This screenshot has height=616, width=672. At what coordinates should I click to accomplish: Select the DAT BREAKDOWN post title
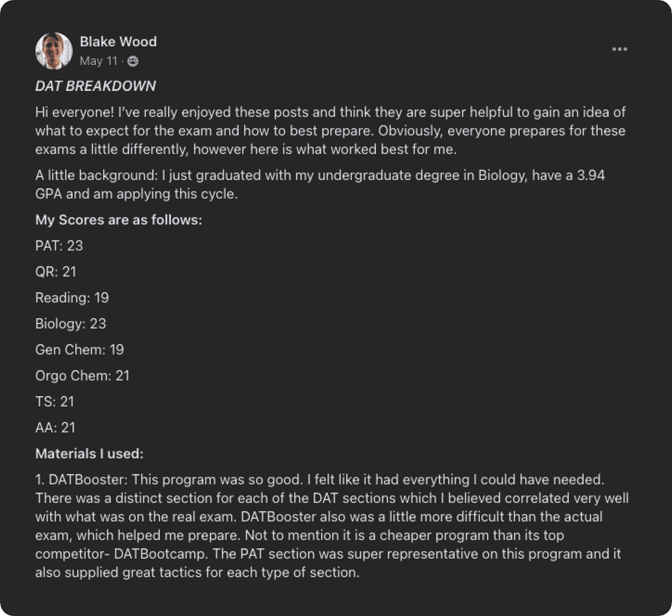click(95, 86)
